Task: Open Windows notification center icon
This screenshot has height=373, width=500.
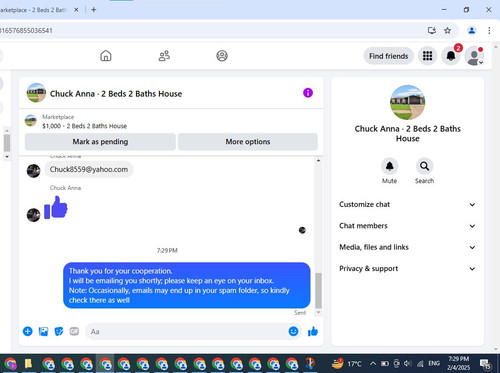Action: click(x=485, y=363)
